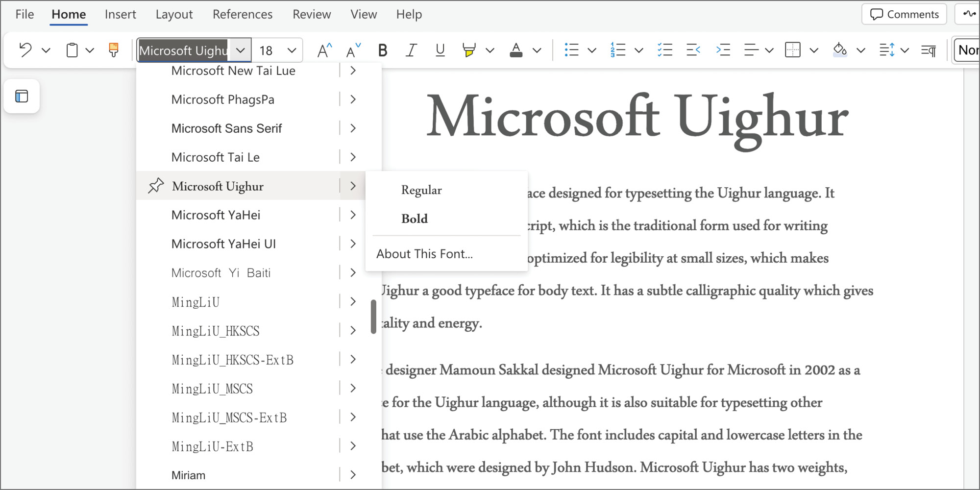Select the text highlight tool

(x=468, y=49)
